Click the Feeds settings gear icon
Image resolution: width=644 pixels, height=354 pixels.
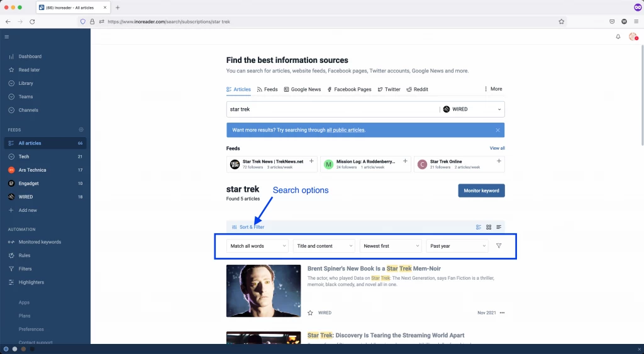coord(81,130)
